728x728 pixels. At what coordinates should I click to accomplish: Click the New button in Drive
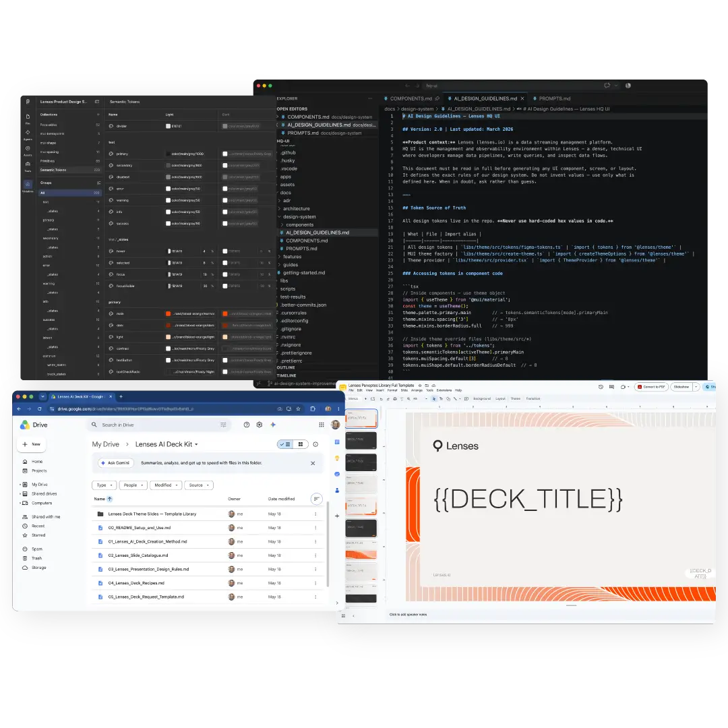31,444
